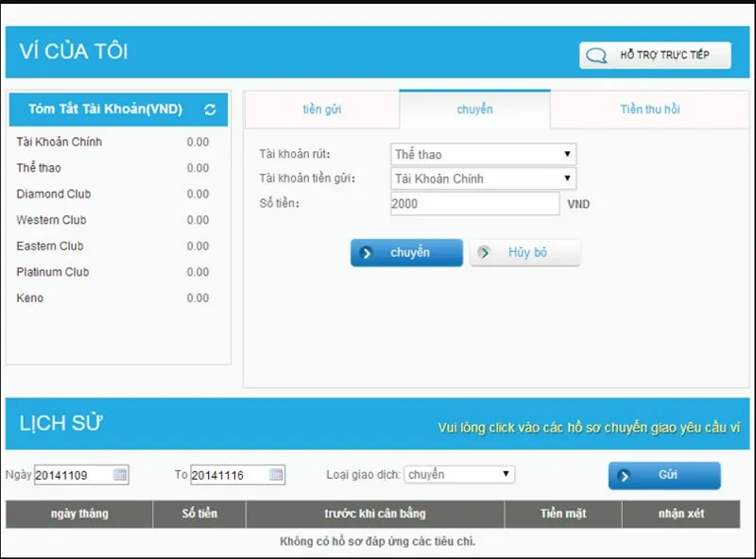The width and height of the screenshot is (756, 559).
Task: Select the Diamond Club account row
Action: [x=54, y=195]
